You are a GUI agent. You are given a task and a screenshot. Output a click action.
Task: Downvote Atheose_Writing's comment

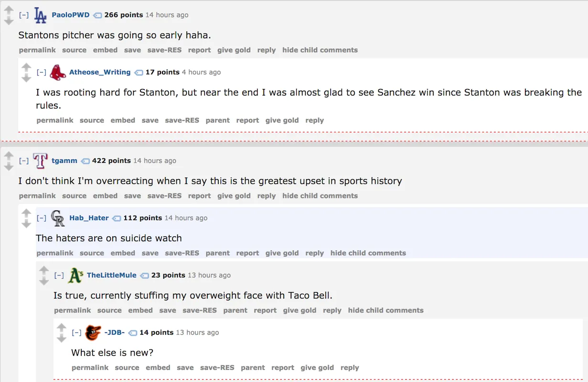(x=26, y=78)
